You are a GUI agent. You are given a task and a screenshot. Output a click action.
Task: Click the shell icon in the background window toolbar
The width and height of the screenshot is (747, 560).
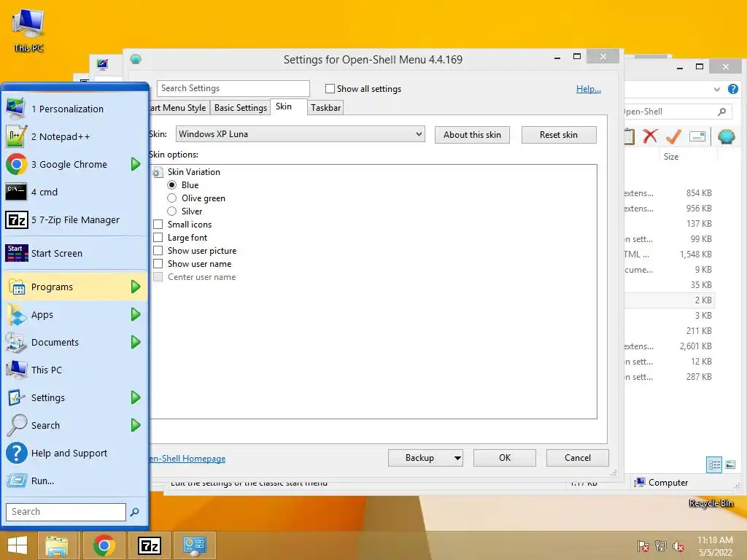point(726,136)
